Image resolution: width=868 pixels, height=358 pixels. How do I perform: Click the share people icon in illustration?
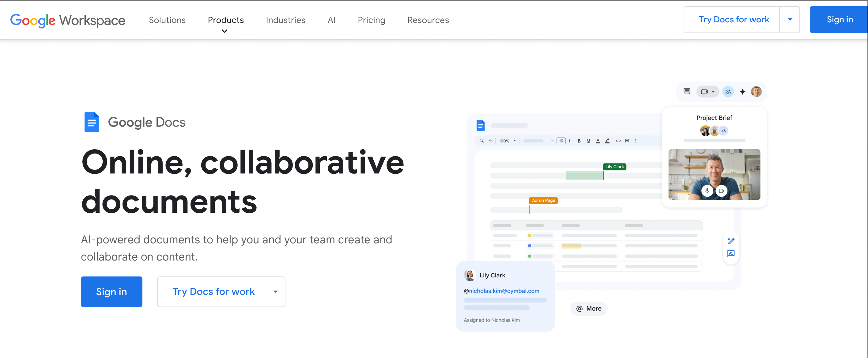[728, 92]
